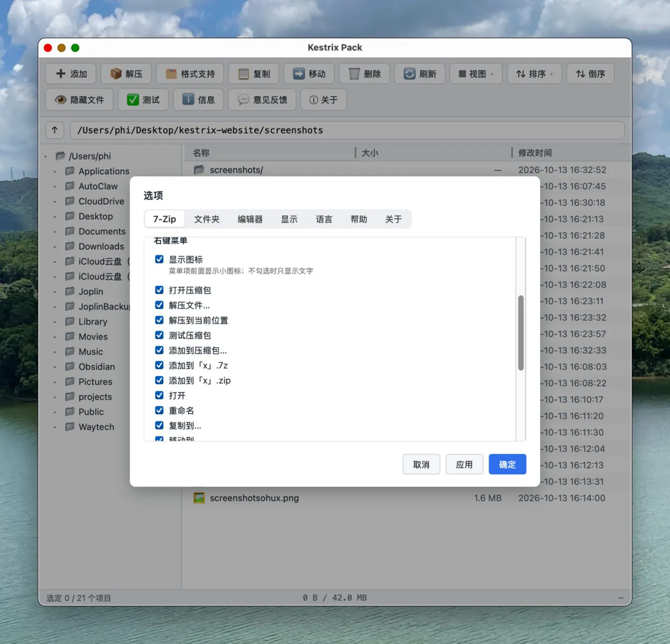Expand the Waytech folder in tree

(55, 427)
